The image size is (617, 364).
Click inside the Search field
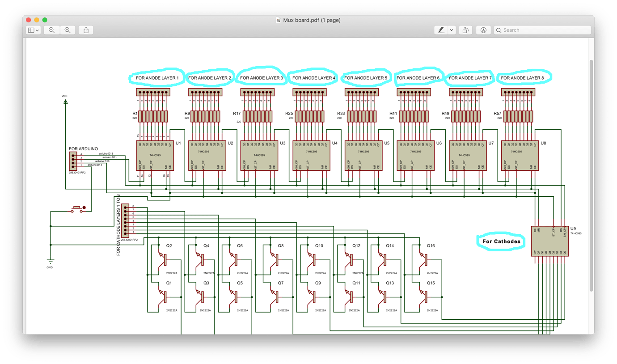pyautogui.click(x=537, y=30)
